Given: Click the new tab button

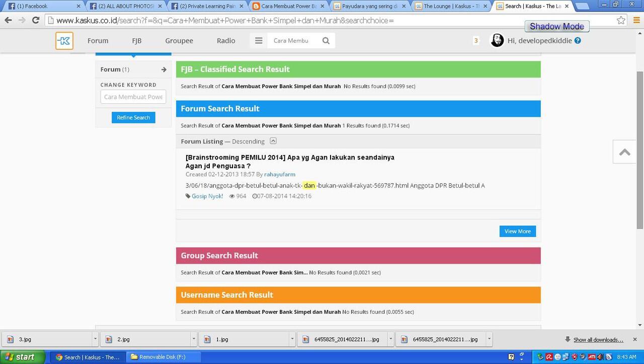Looking at the screenshot, I should (582, 7).
